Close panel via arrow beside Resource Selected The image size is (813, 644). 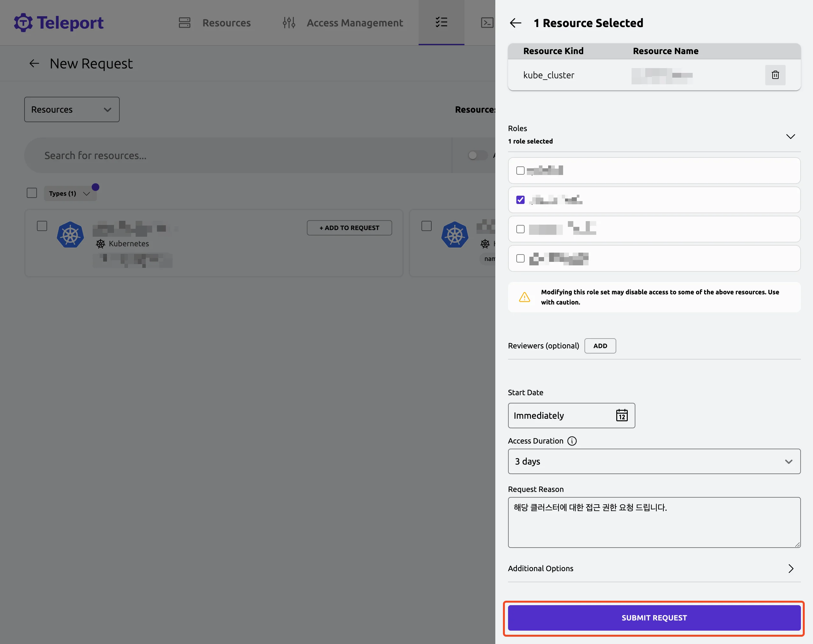click(515, 23)
